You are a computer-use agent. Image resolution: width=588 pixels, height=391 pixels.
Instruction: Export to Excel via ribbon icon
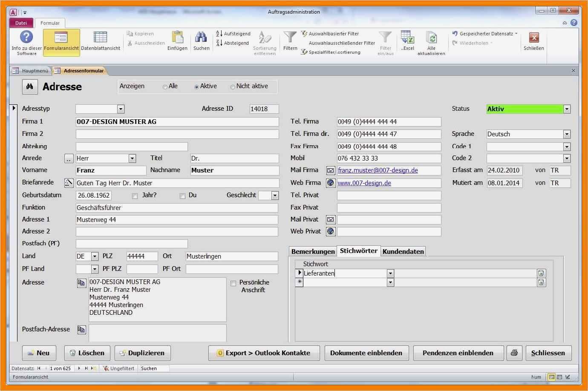407,38
